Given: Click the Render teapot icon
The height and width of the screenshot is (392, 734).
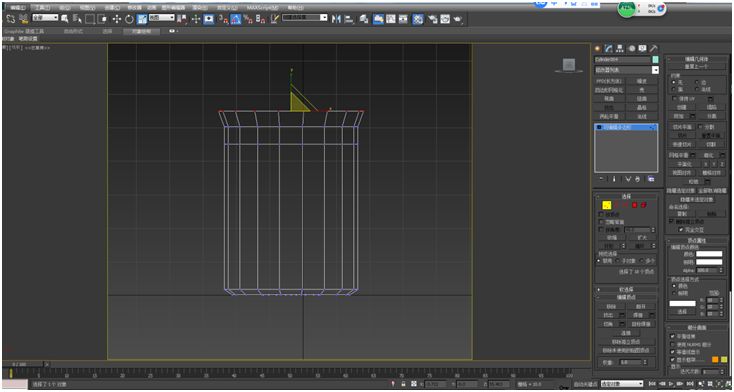Looking at the screenshot, I should [x=458, y=19].
